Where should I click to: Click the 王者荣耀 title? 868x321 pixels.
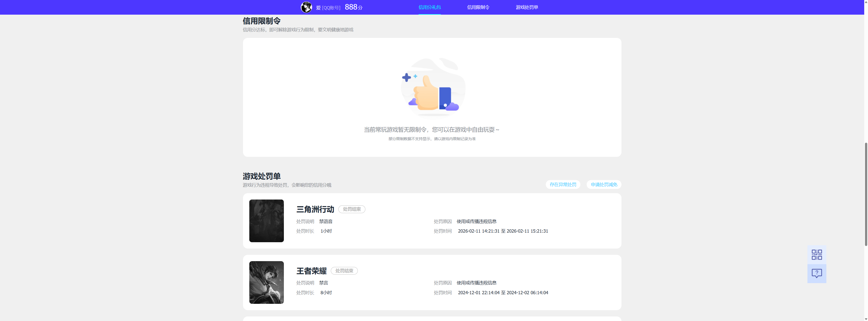pos(311,271)
